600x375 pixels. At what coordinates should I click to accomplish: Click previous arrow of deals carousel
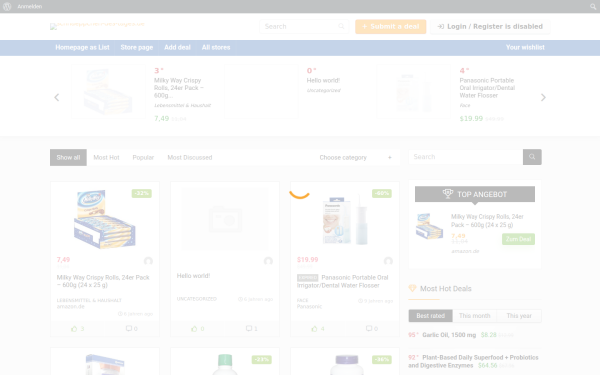(57, 98)
